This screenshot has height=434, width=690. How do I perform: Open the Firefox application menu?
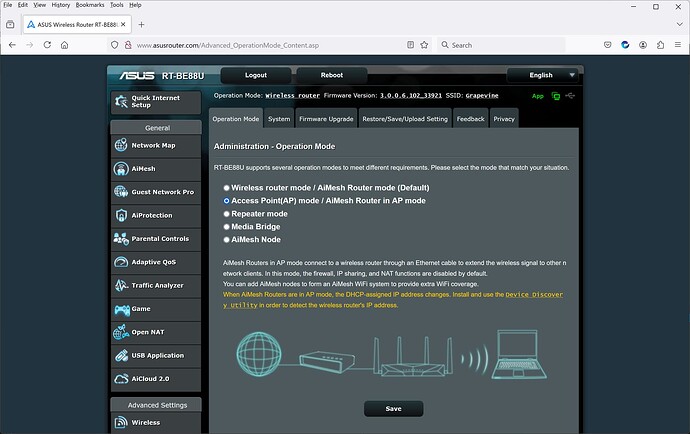coord(678,45)
